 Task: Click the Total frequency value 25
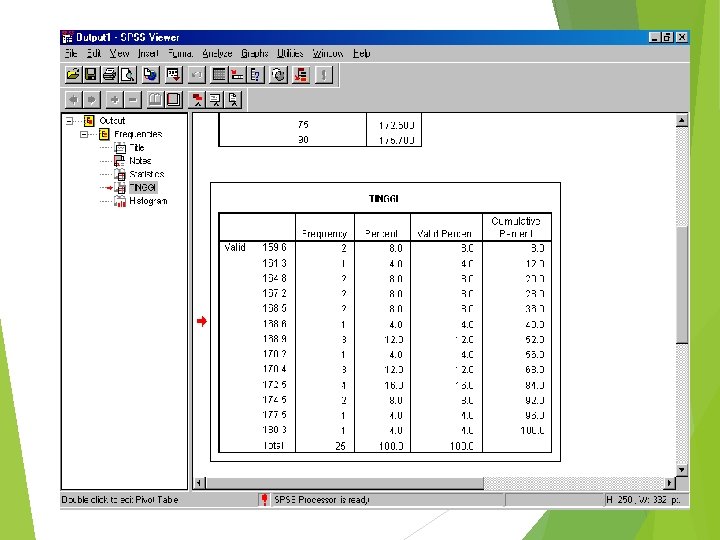tap(340, 446)
